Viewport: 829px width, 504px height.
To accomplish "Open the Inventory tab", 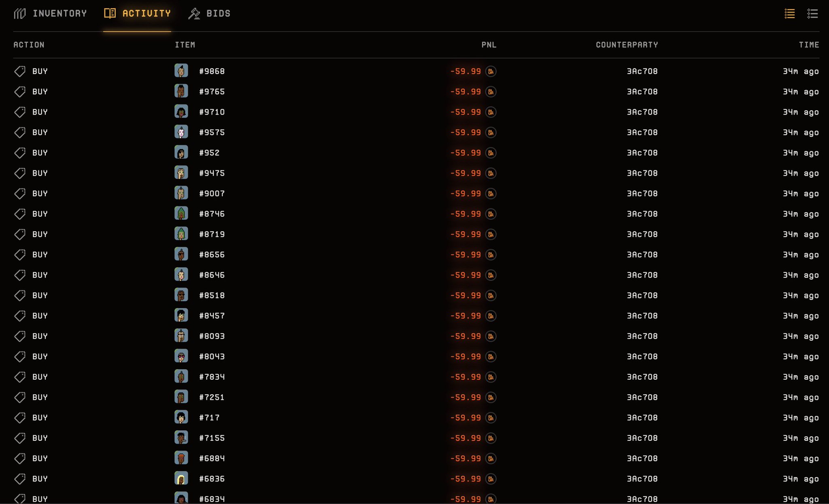I will coord(50,13).
